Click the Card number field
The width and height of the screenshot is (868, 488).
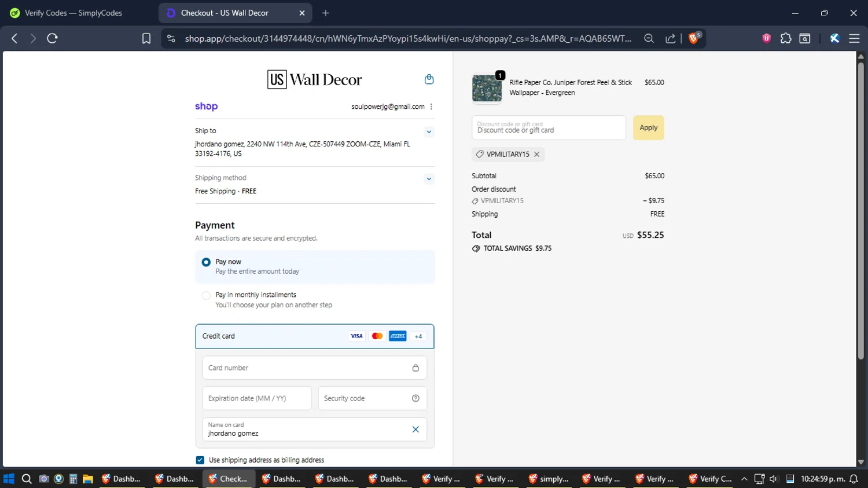pos(315,368)
